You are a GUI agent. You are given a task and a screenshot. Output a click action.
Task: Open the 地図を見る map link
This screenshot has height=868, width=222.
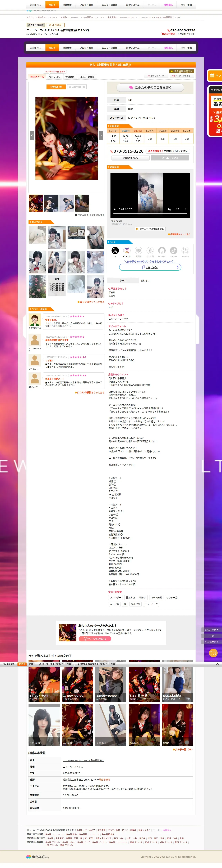(104, 780)
